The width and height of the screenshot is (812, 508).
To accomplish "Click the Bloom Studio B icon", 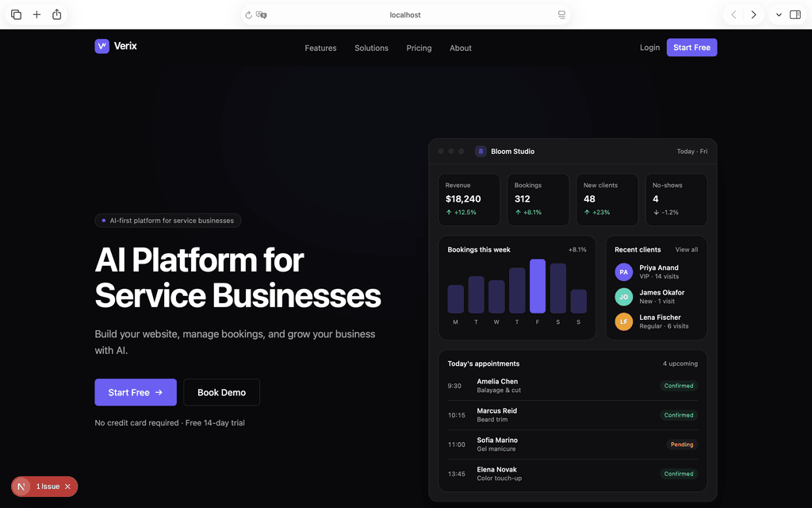I will coord(481,152).
